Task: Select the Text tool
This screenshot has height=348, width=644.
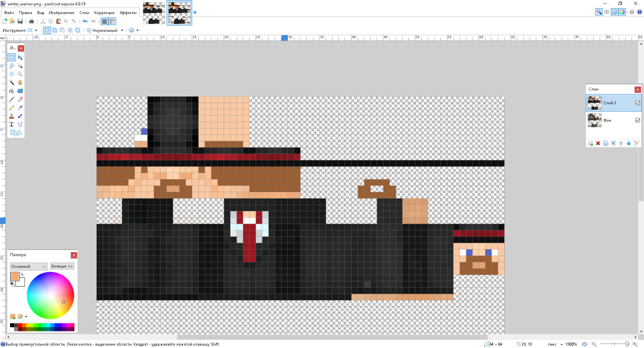Action: (12, 124)
